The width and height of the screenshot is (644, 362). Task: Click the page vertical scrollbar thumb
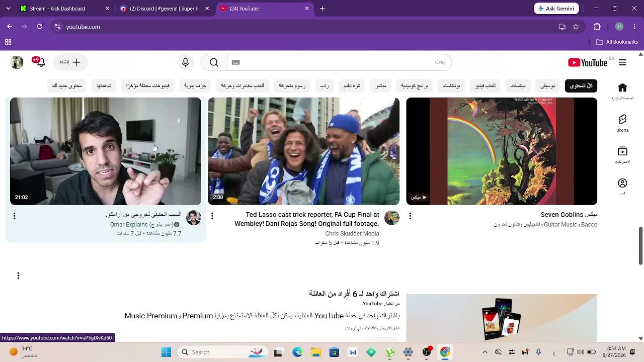[x=640, y=245]
